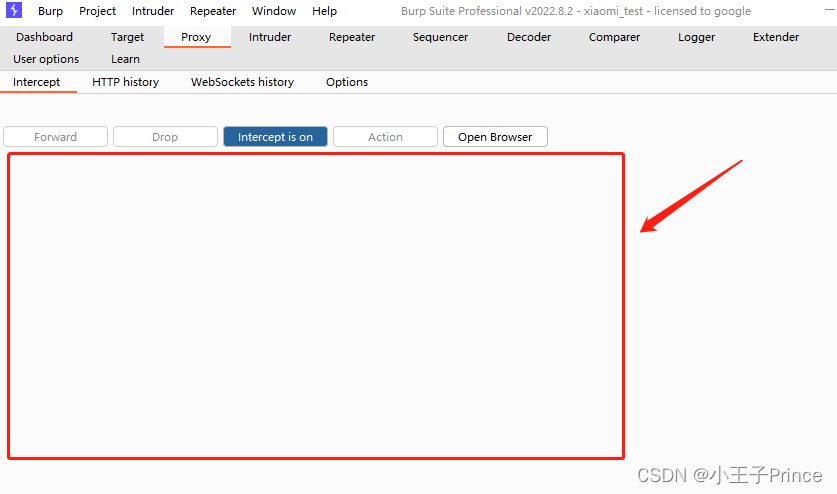
Task: Open the Help menu
Action: click(x=324, y=11)
